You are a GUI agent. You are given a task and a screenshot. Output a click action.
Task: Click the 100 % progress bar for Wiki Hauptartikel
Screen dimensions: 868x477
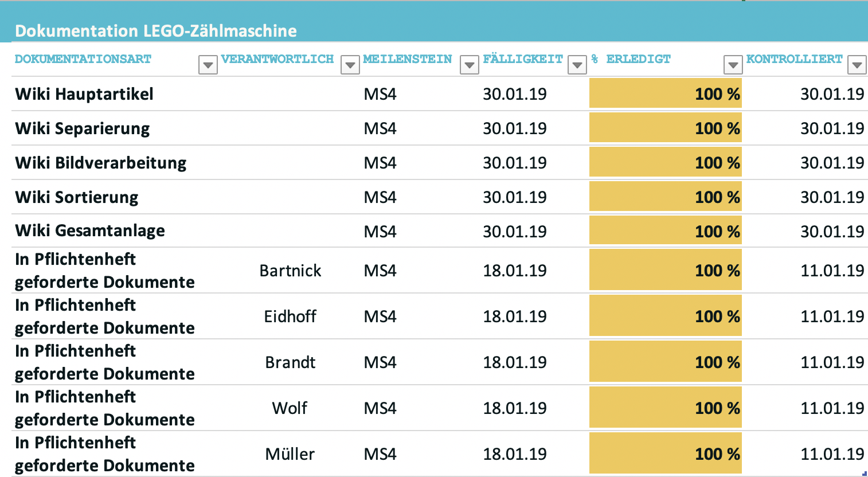click(x=665, y=94)
